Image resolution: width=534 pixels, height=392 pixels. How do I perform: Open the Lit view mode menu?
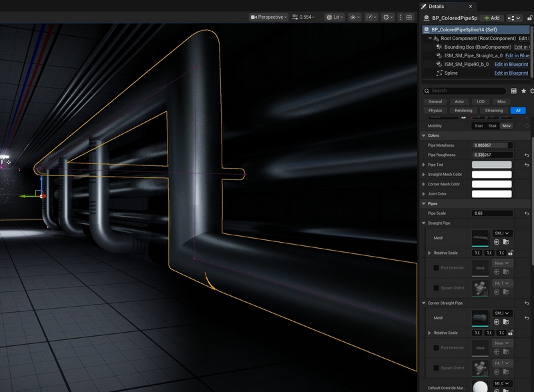coord(337,17)
